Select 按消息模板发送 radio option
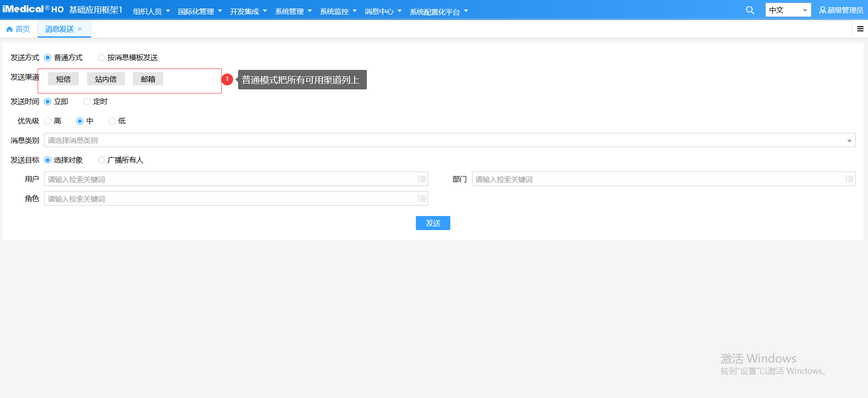868x398 pixels. (102, 58)
